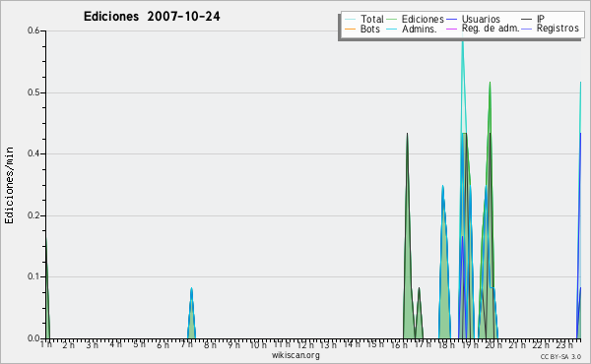
Task: Click the 0.2 y-axis value
Action: pos(33,215)
